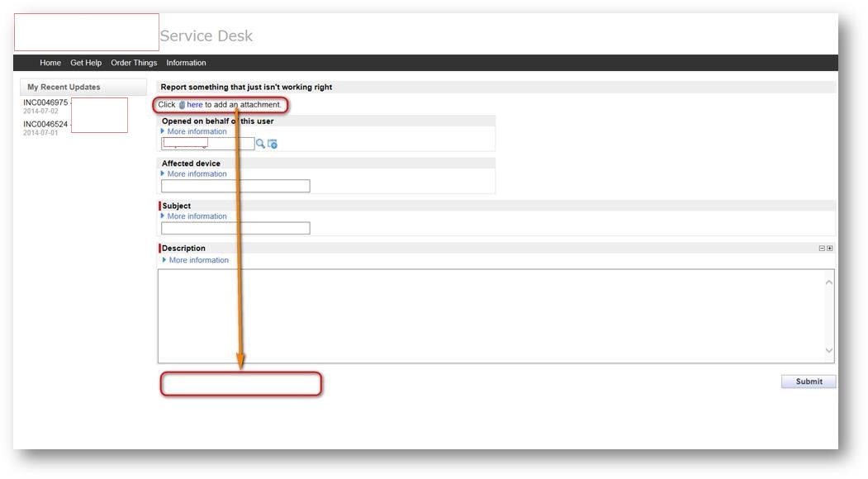Click inside the Subject input field
The height and width of the screenshot is (479, 868).
pyautogui.click(x=235, y=228)
